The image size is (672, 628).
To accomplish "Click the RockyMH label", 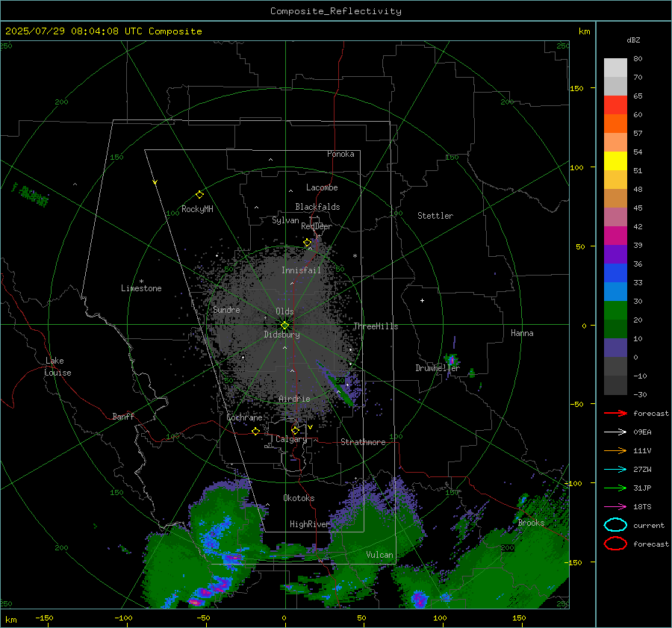I will pyautogui.click(x=197, y=209).
